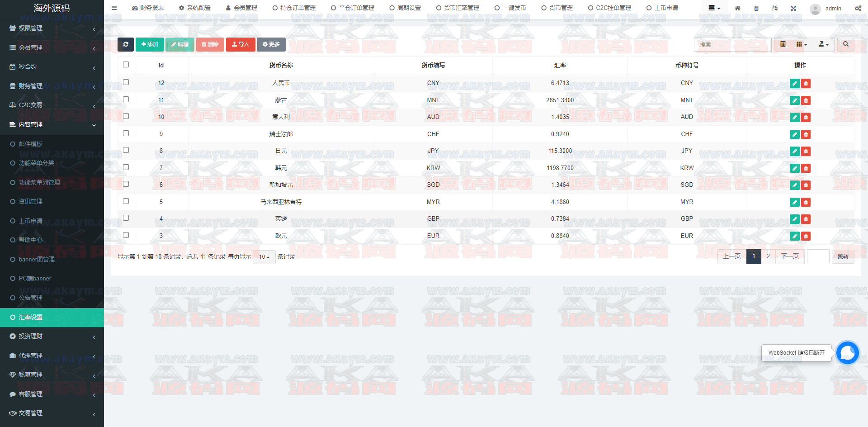Check the select-all checkbox in header

coord(126,65)
